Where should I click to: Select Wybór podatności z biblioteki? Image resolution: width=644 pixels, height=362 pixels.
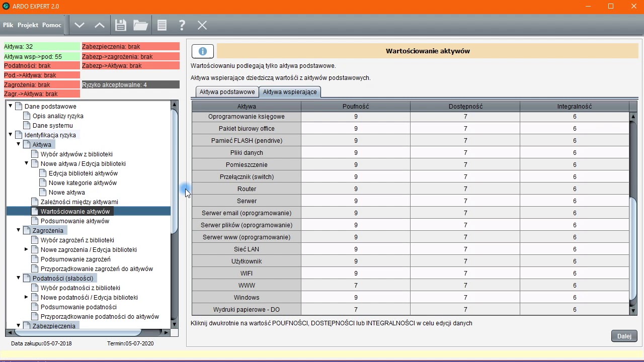tap(80, 288)
